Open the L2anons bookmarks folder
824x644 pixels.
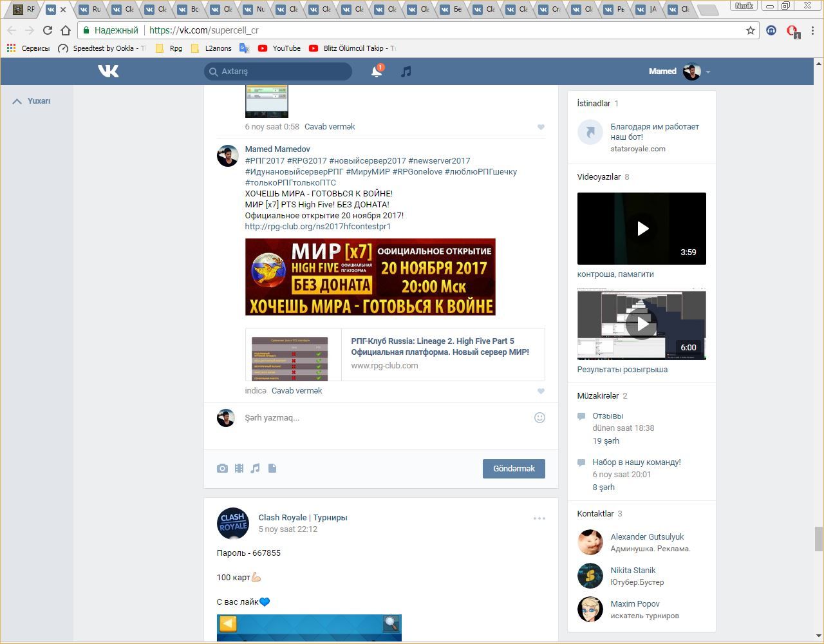(x=212, y=48)
